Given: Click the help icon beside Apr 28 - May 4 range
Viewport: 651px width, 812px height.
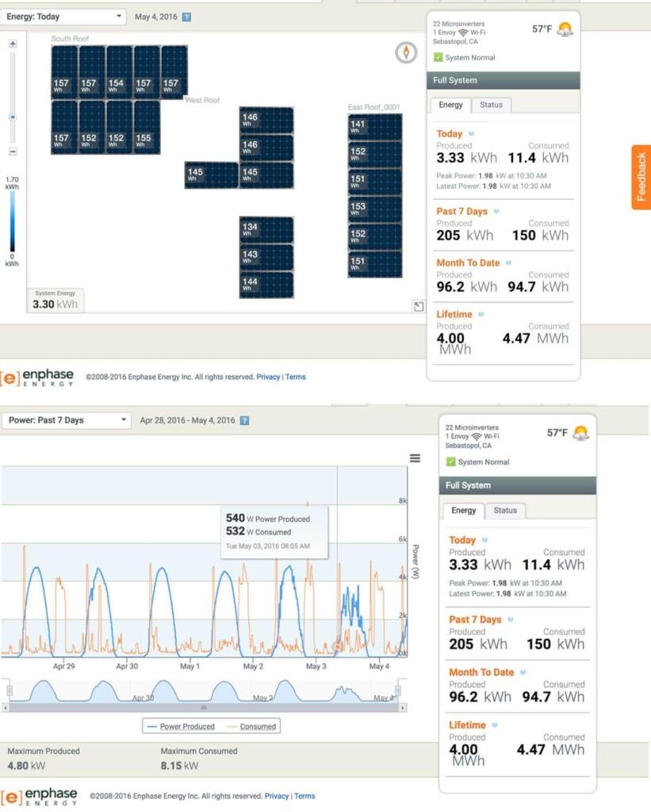Looking at the screenshot, I should coord(245,420).
